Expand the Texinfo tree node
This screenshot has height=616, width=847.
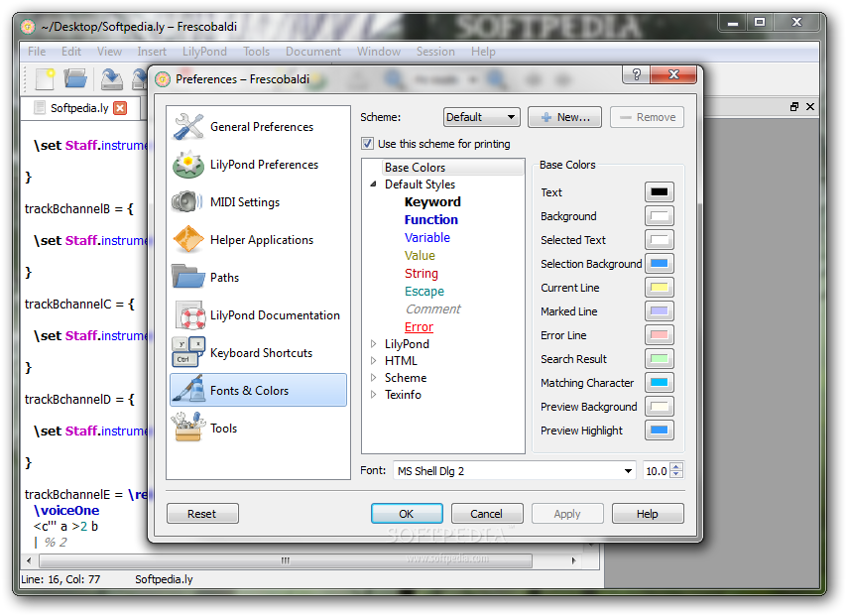click(373, 395)
